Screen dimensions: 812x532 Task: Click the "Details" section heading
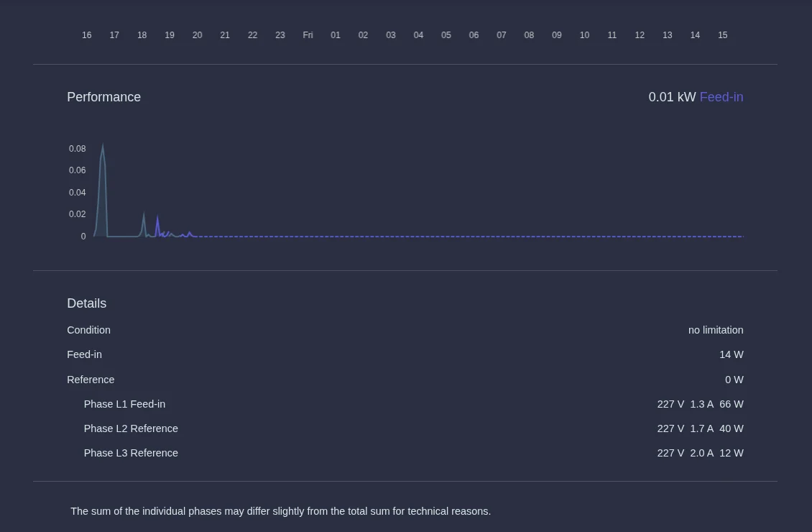coord(86,303)
